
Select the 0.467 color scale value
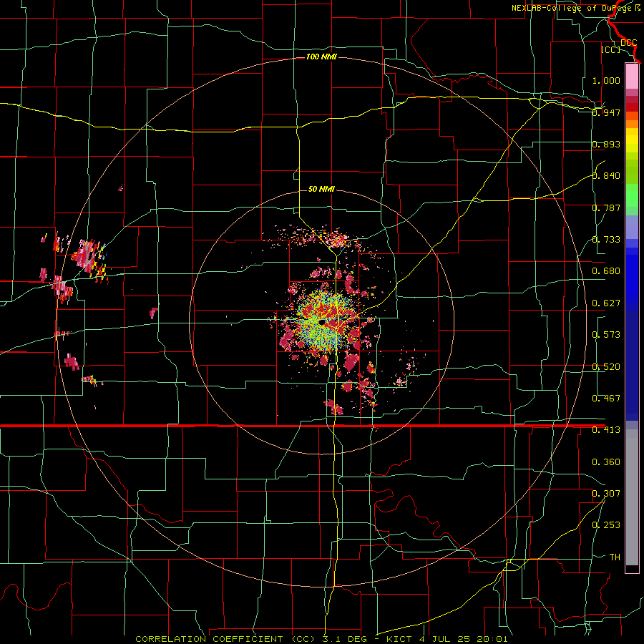click(606, 399)
